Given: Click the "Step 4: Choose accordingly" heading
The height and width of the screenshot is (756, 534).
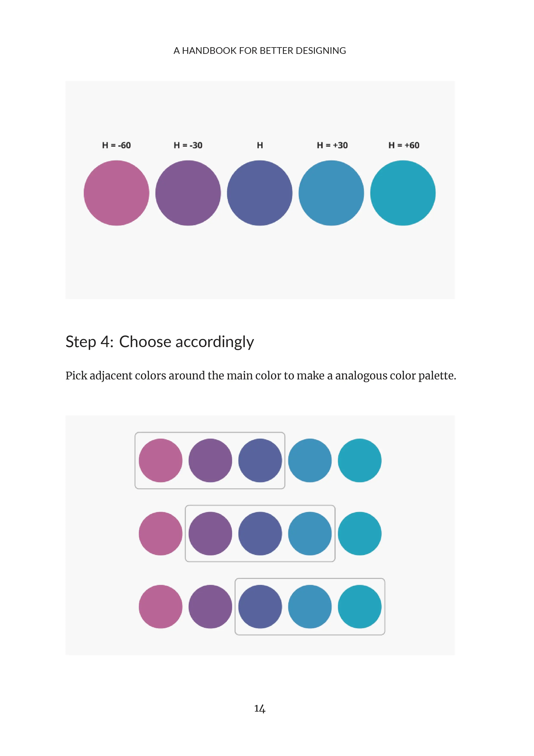Looking at the screenshot, I should click(160, 342).
